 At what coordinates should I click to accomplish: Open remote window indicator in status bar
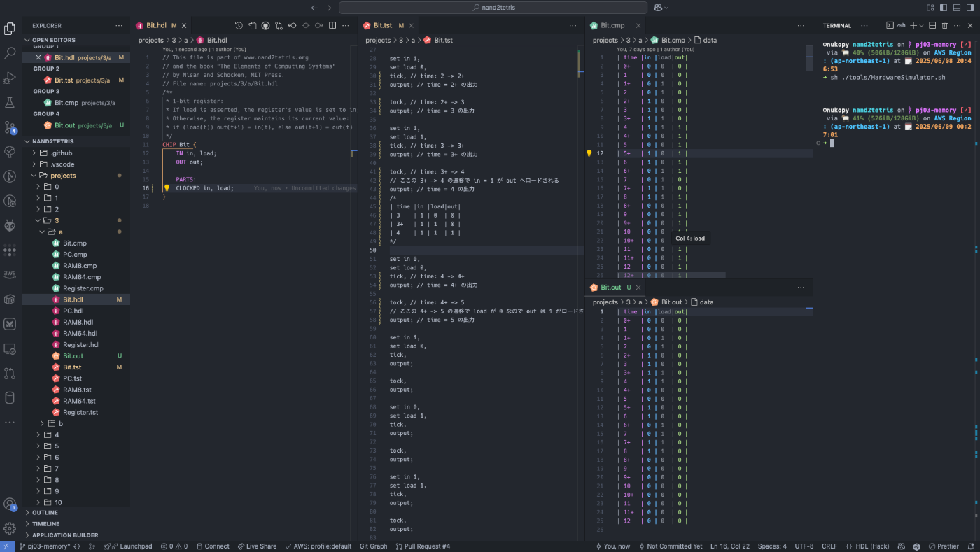pos(6,546)
